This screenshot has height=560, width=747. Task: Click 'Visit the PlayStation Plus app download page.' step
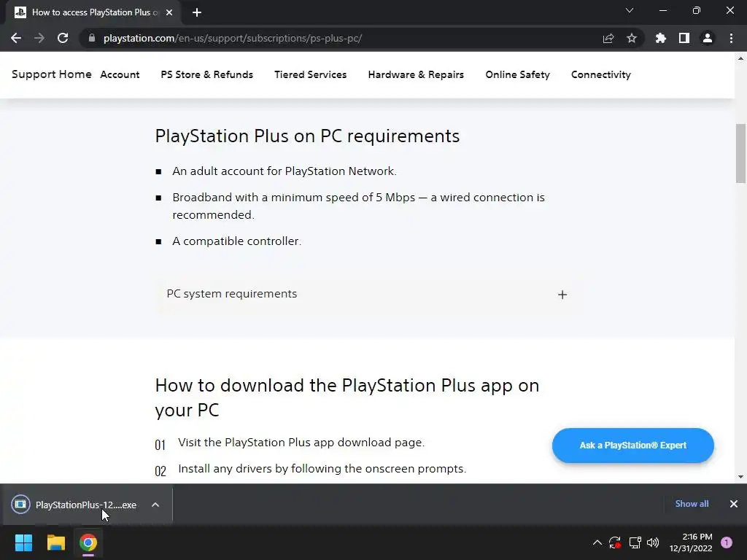[301, 443]
